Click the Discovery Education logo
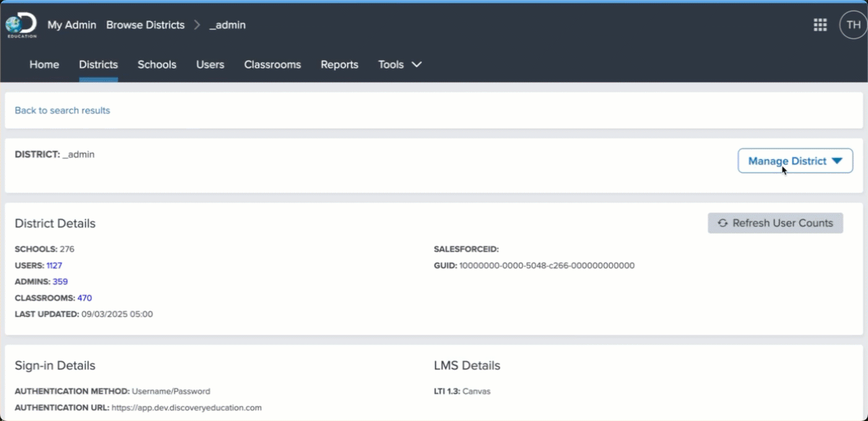 click(x=21, y=26)
